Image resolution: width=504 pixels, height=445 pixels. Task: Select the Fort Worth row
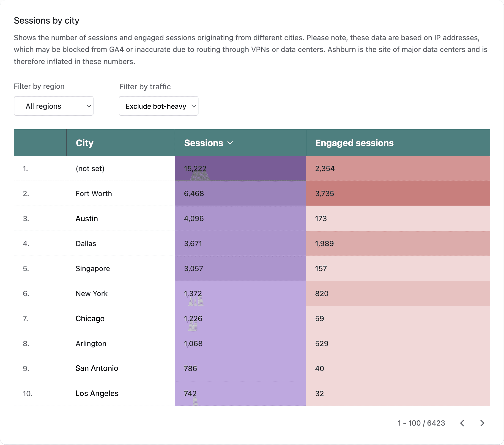pyautogui.click(x=94, y=194)
